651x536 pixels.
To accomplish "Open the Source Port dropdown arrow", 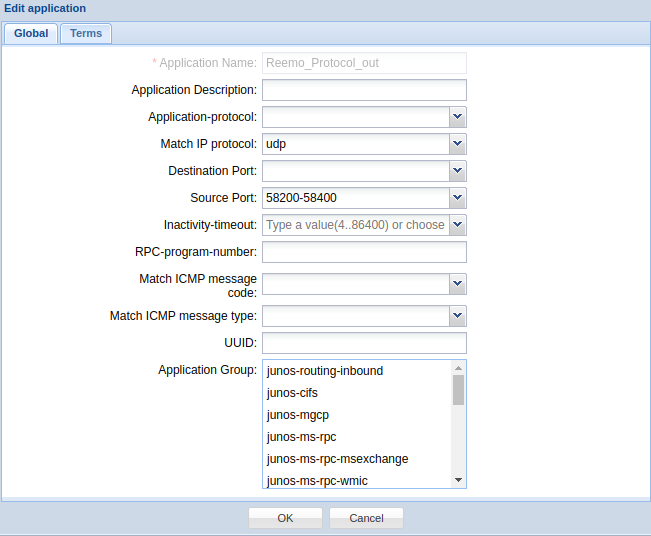I will coord(457,198).
